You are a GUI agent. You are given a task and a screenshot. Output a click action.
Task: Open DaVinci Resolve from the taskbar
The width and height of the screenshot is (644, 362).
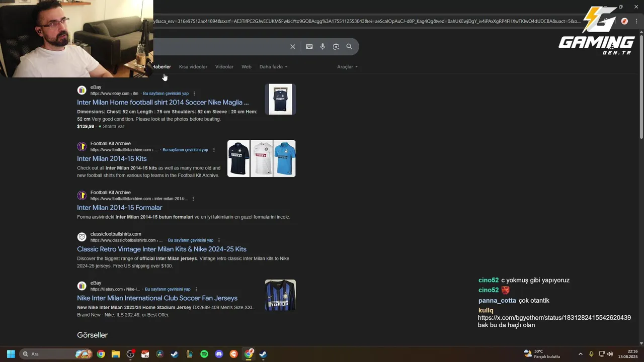click(160, 354)
